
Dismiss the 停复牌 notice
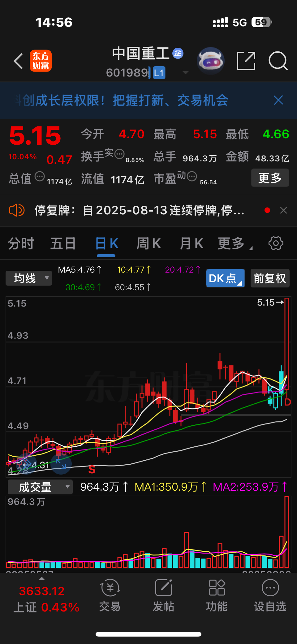click(283, 210)
